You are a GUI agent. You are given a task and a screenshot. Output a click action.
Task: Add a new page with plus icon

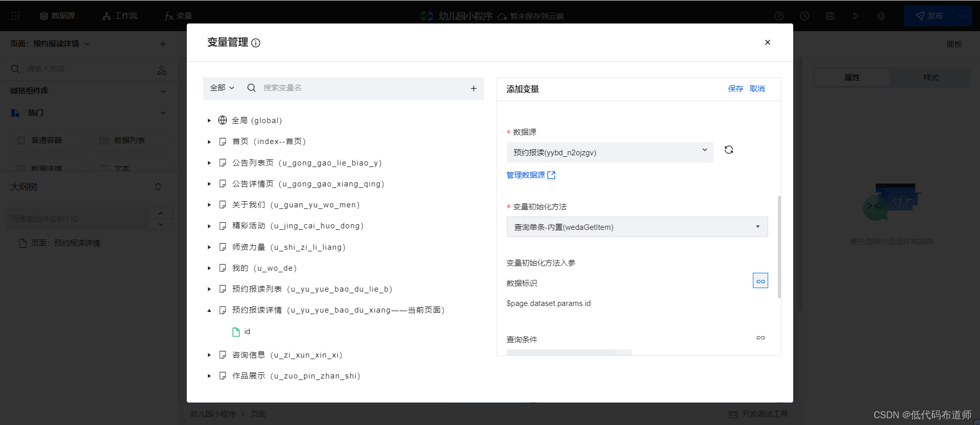[x=163, y=44]
